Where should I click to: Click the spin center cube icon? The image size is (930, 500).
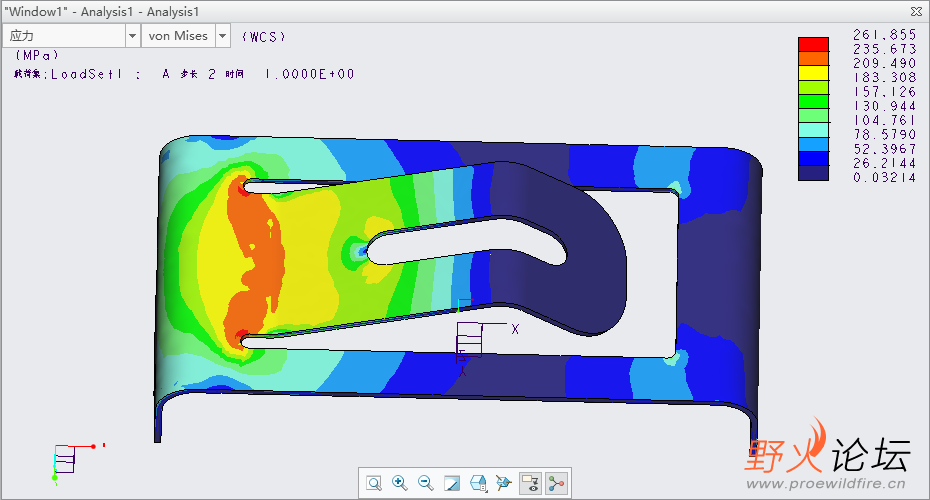point(504,483)
